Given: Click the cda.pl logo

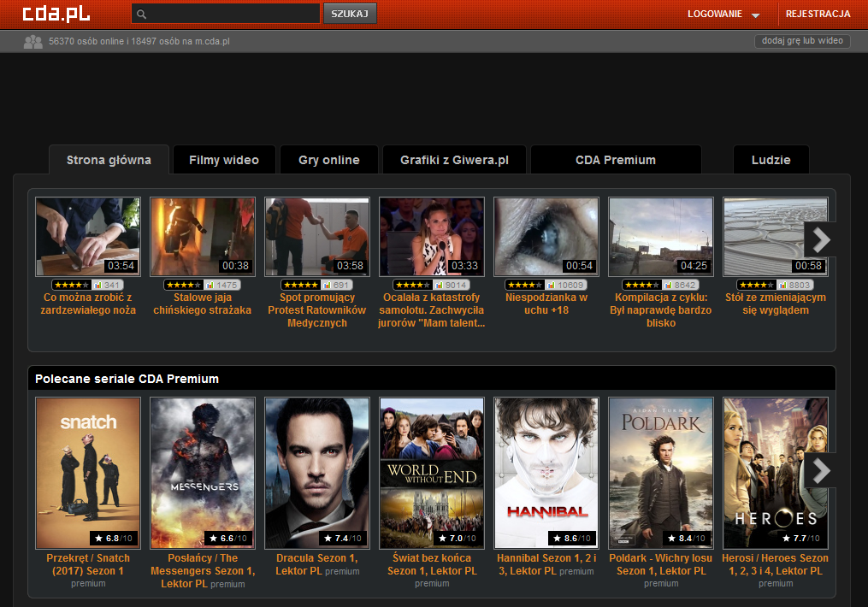Looking at the screenshot, I should click(56, 14).
